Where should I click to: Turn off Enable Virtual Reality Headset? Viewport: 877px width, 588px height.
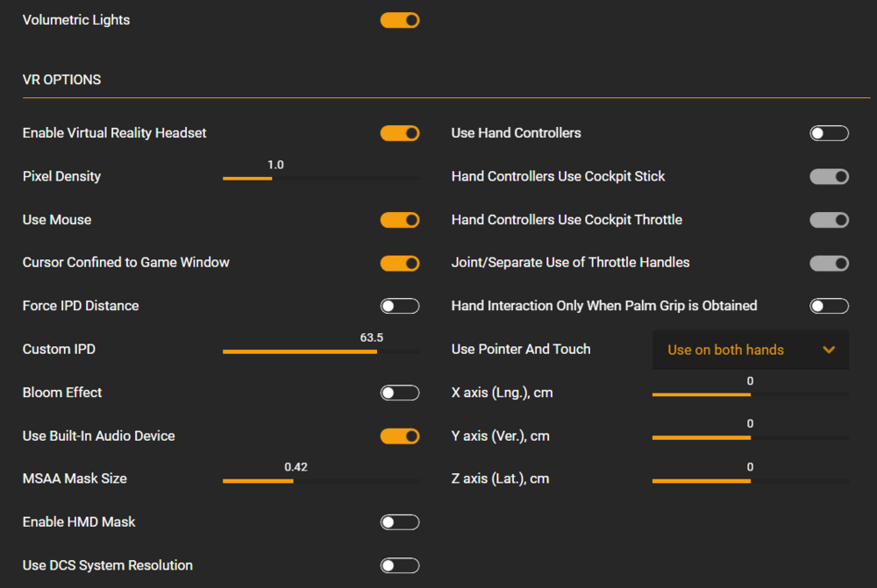tap(400, 133)
